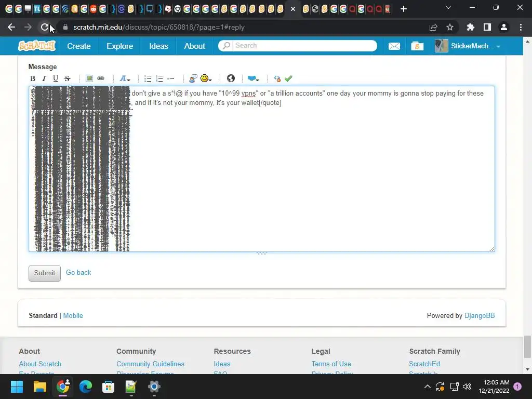Screen dimensions: 532x399
Task: Apply underline formatting to text
Action: tap(56, 78)
